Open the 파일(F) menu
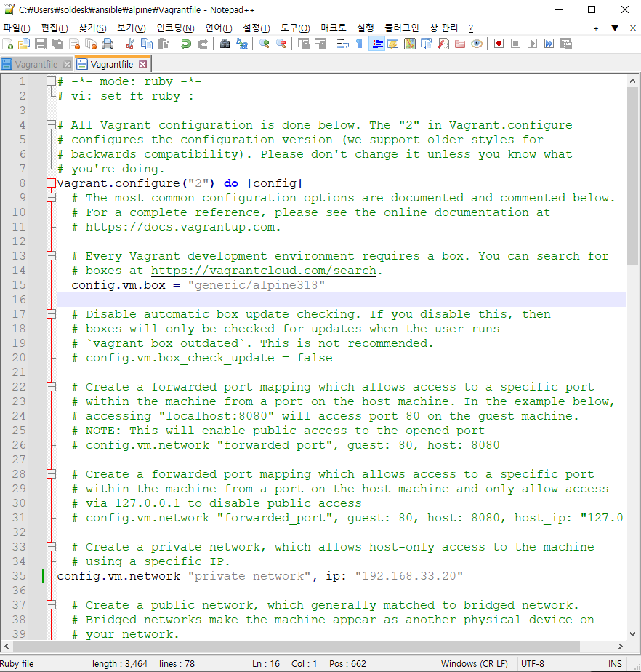 (x=16, y=28)
